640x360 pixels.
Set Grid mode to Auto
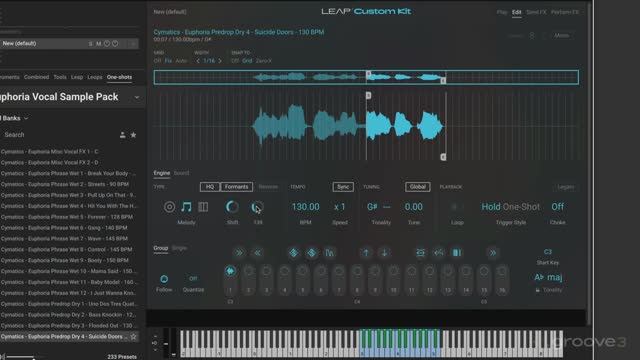point(181,61)
